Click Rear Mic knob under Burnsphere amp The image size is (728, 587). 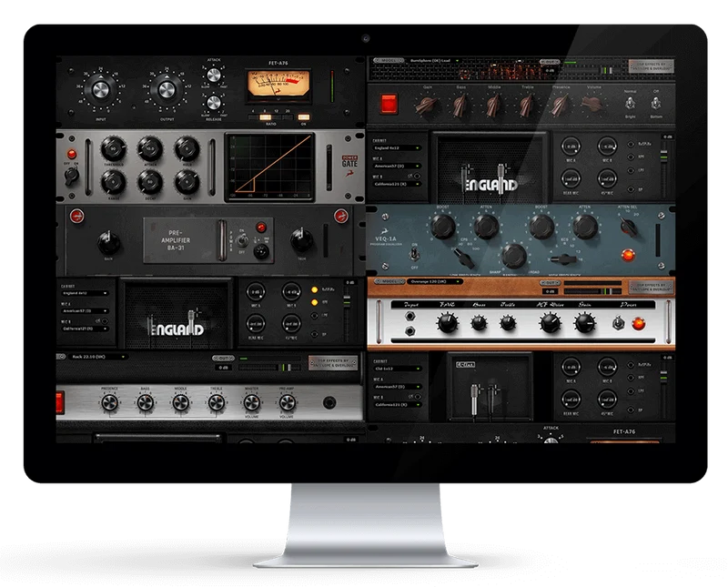point(571,178)
